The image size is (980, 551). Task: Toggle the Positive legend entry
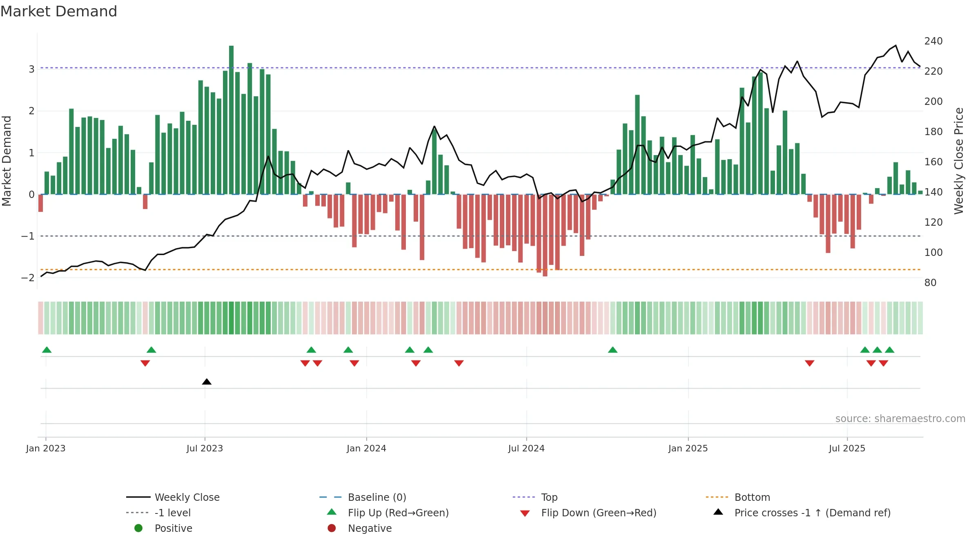point(163,528)
